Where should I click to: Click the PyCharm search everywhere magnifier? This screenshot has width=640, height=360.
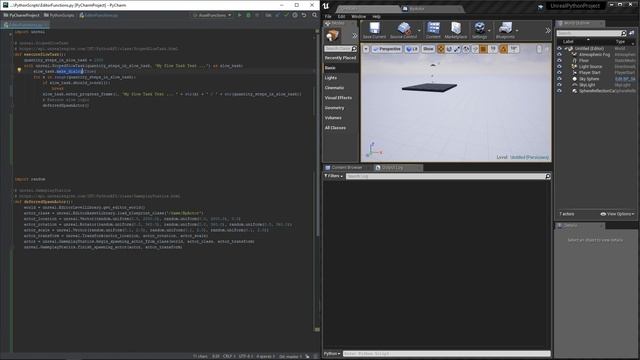(315, 15)
